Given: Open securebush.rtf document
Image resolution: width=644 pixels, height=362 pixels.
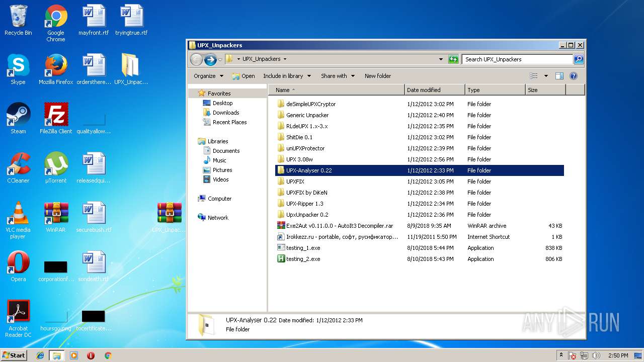Looking at the screenshot, I should pyautogui.click(x=94, y=217).
